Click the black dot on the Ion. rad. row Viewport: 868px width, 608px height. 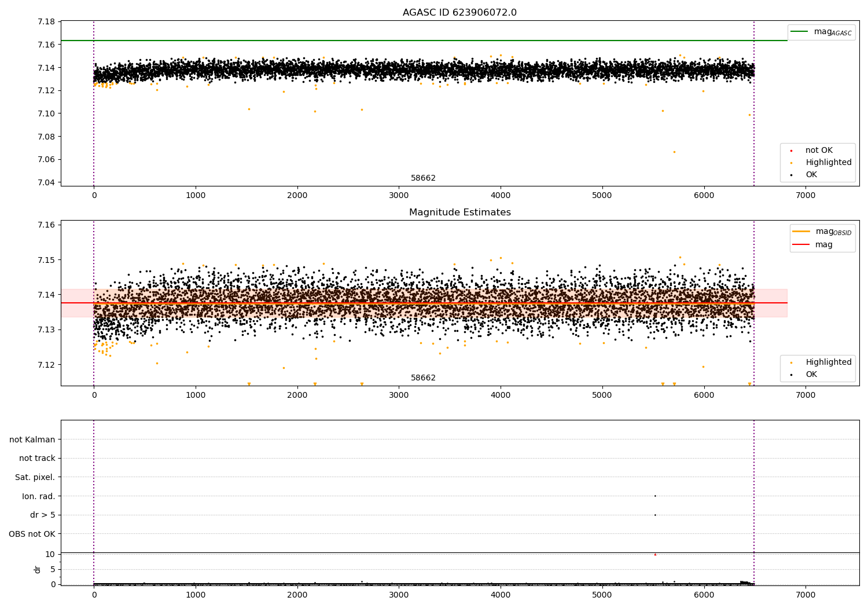coord(655,496)
